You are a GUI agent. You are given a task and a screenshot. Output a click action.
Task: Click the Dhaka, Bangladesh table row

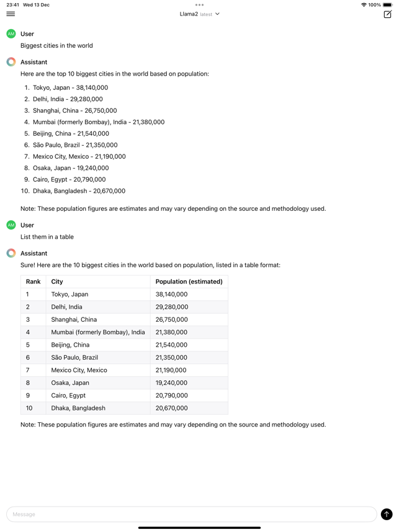(124, 408)
